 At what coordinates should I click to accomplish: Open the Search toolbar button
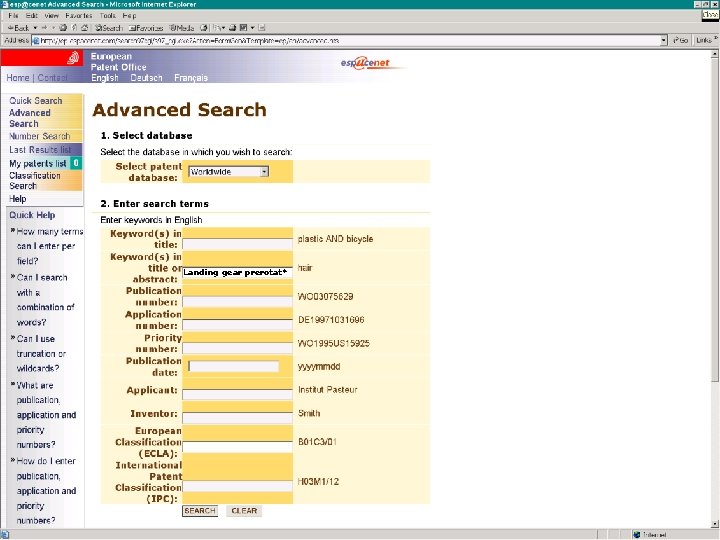pyautogui.click(x=108, y=28)
